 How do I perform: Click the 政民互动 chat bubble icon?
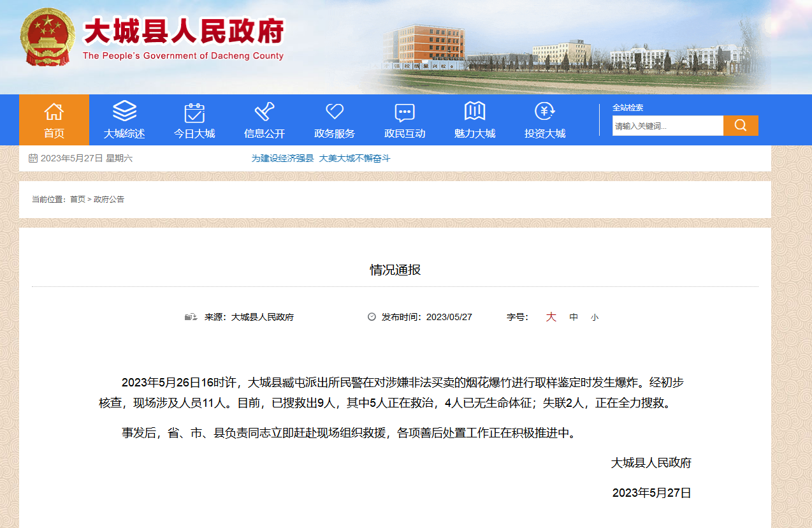[x=405, y=112]
